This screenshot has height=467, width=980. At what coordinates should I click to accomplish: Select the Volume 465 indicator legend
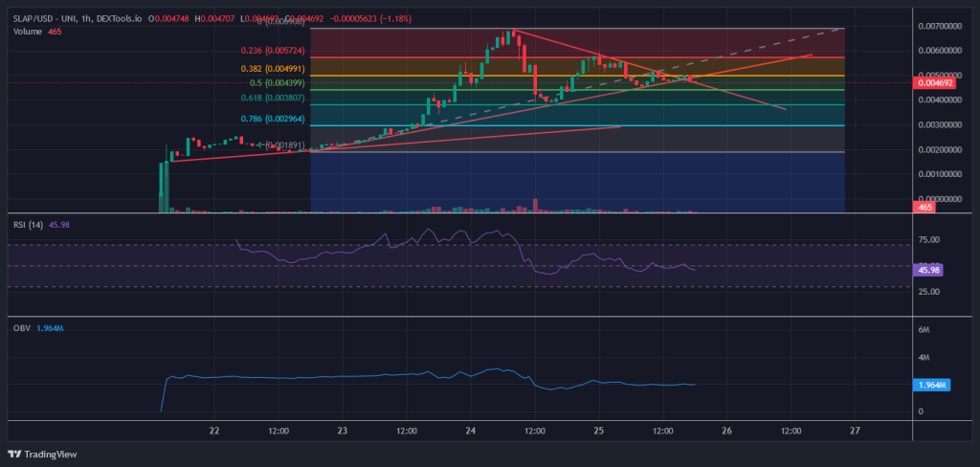coord(37,32)
